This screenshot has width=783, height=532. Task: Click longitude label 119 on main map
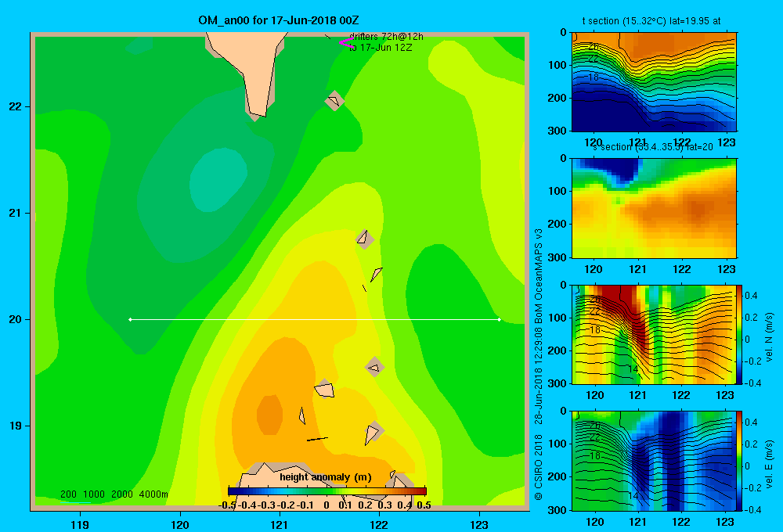(x=80, y=524)
